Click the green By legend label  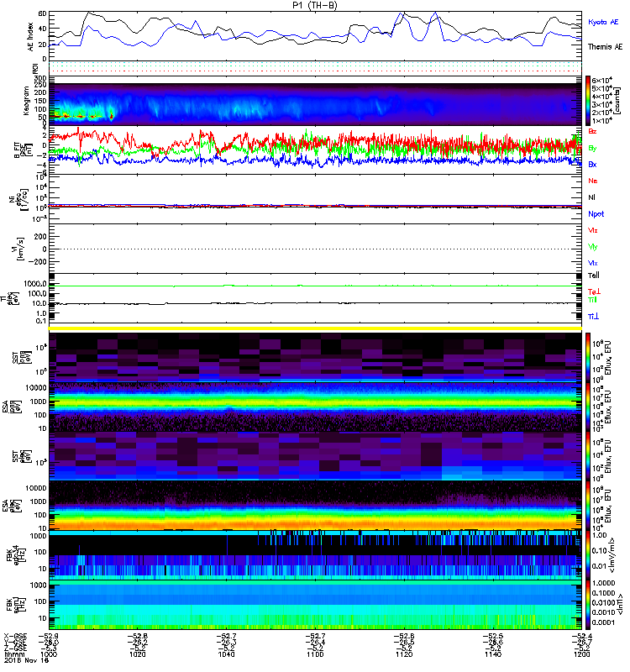click(592, 148)
